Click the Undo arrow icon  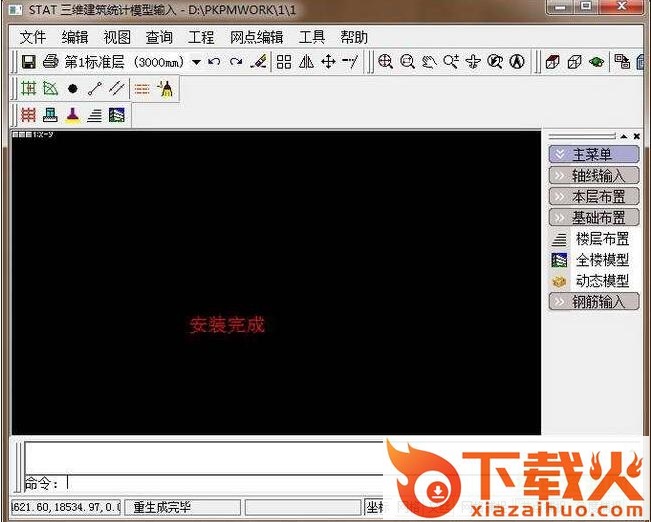click(x=214, y=62)
